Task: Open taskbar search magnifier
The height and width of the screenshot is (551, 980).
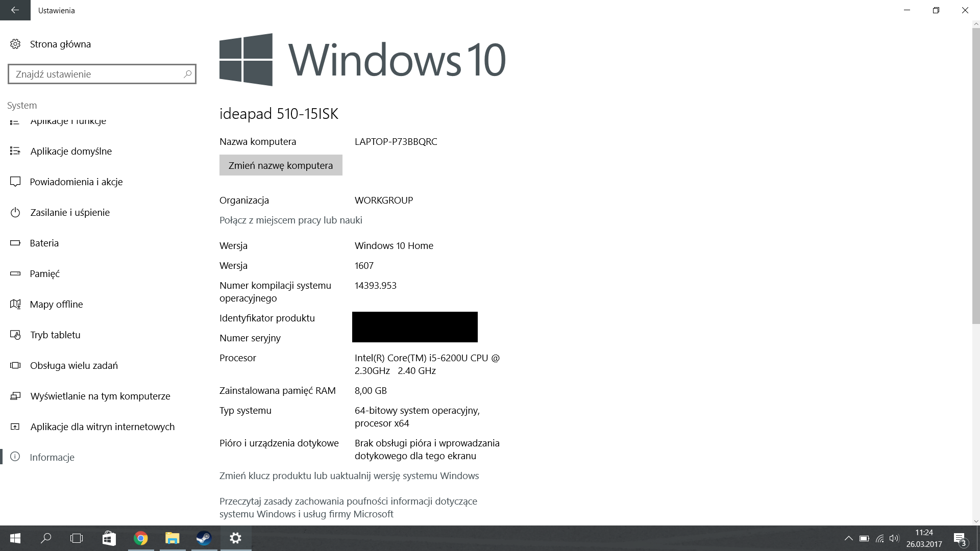Action: point(46,538)
